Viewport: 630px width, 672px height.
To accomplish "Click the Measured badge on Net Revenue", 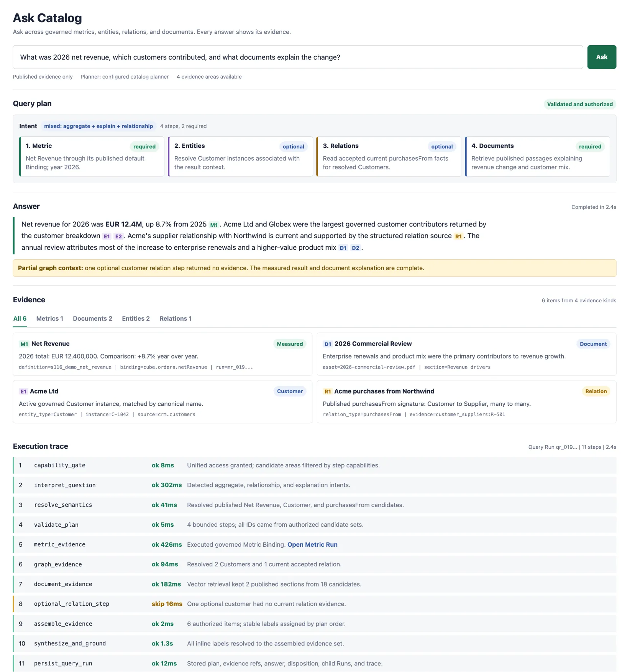I will pyautogui.click(x=290, y=344).
